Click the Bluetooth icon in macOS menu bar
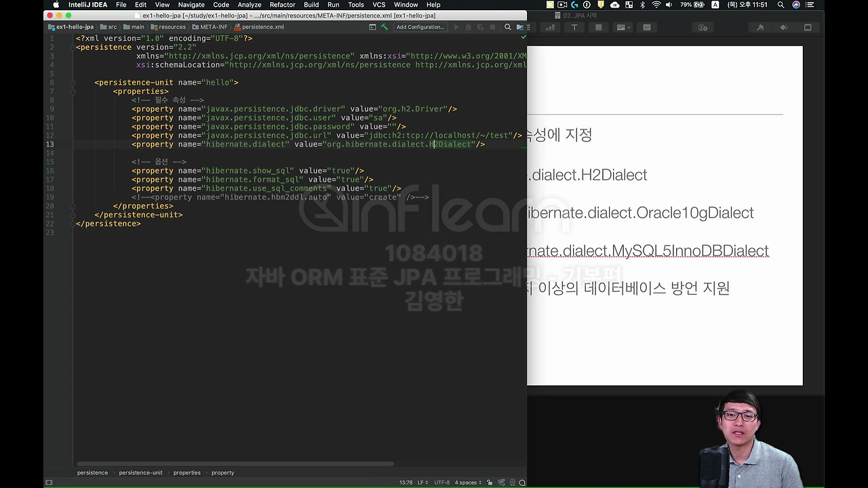This screenshot has width=868, height=488. tap(642, 5)
